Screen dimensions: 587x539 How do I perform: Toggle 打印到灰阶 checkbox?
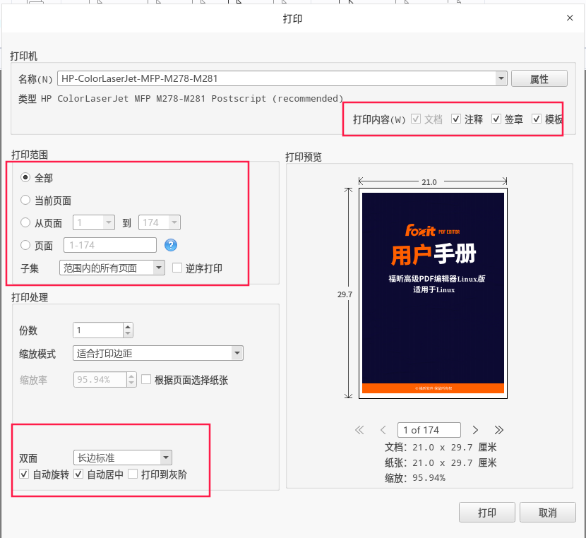[x=133, y=474]
